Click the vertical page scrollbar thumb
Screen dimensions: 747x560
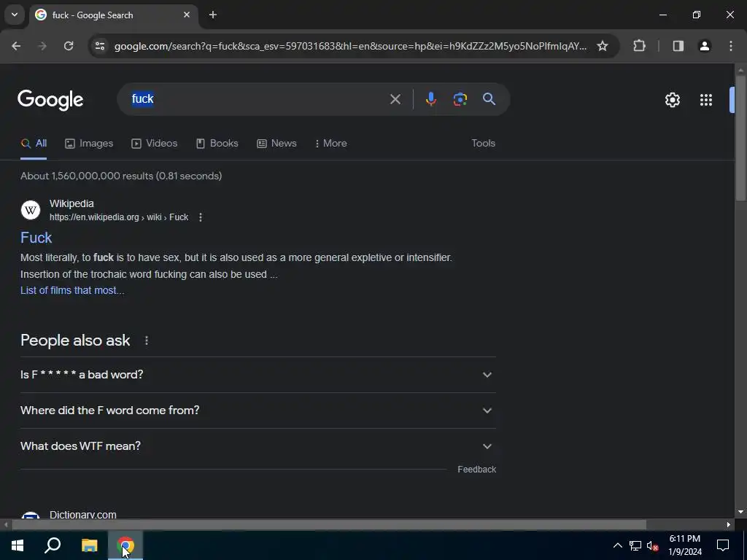pos(740,138)
